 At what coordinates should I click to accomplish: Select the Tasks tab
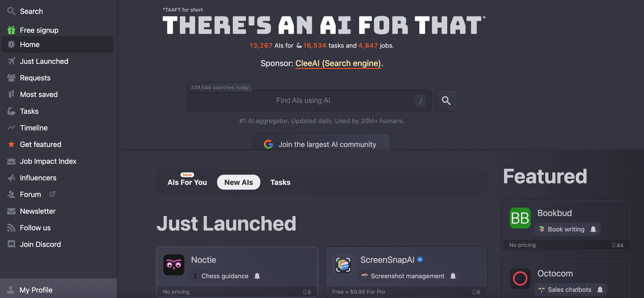click(280, 182)
